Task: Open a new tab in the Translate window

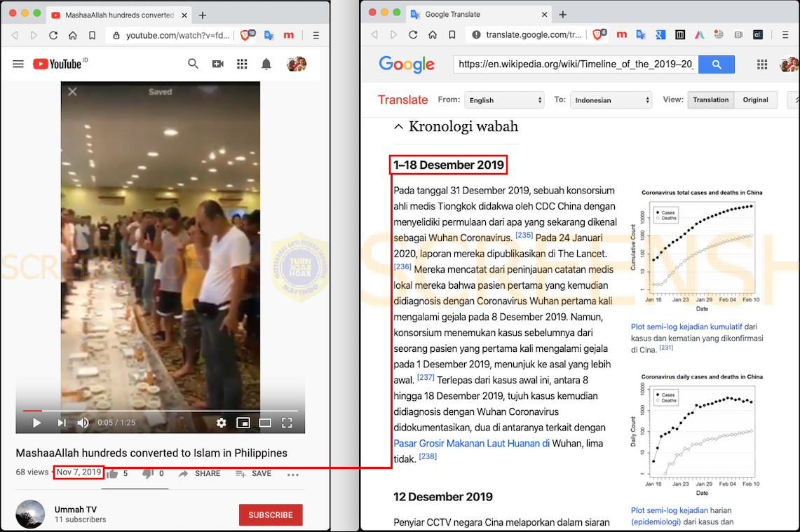Action: (x=563, y=14)
